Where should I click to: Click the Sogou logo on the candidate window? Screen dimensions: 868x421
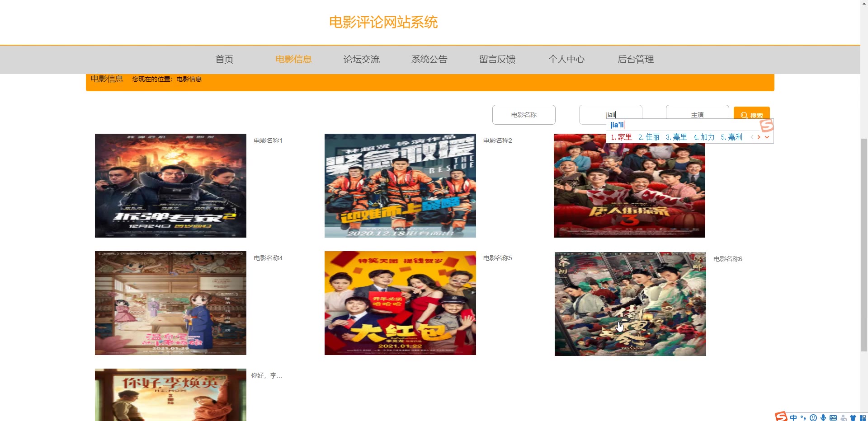[767, 125]
